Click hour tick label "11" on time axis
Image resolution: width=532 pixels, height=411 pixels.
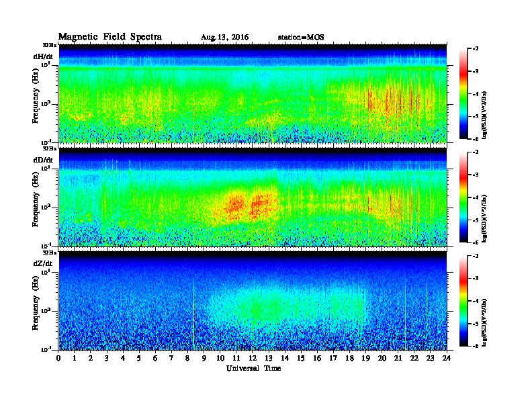[236, 359]
